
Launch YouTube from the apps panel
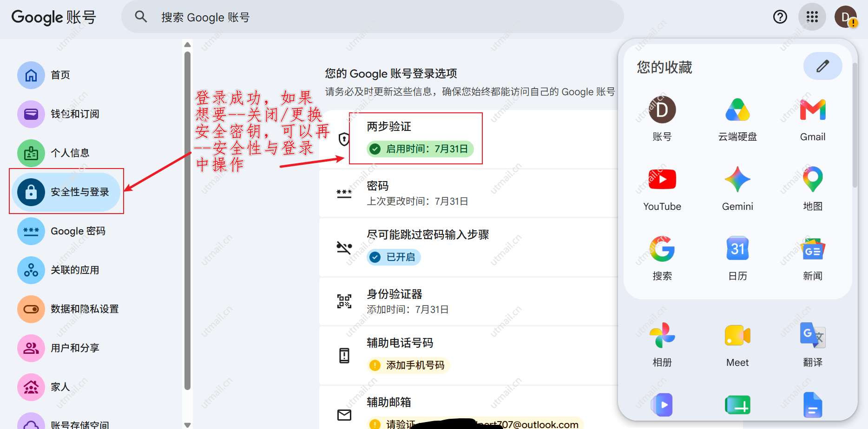[662, 188]
